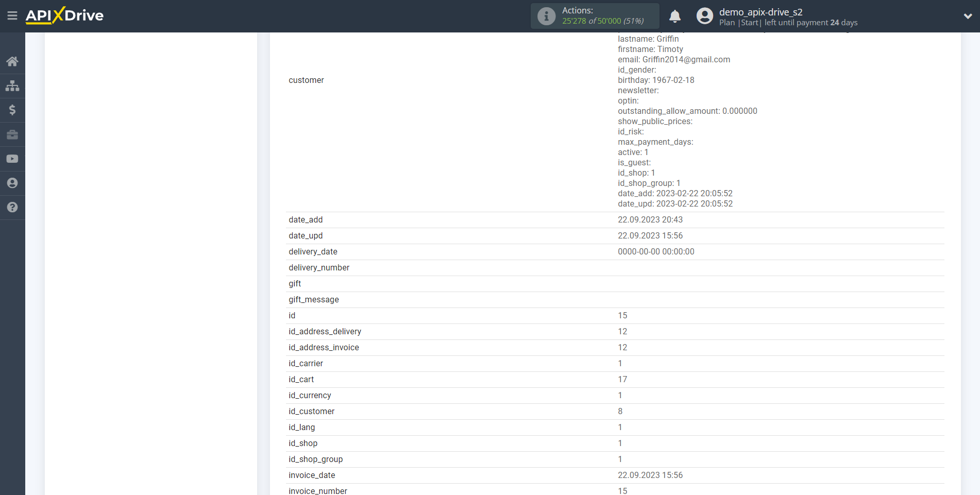Select the date_upd row label
This screenshot has width=980, height=495.
(306, 235)
